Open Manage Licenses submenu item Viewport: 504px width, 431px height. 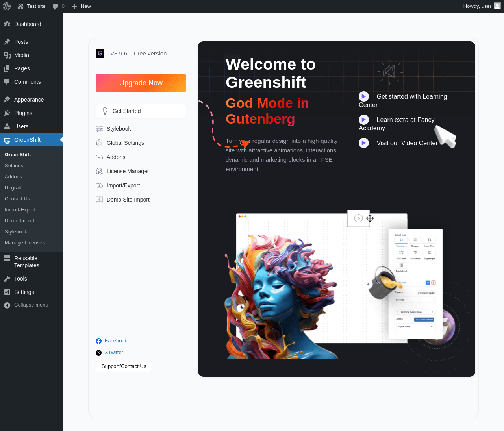point(25,243)
